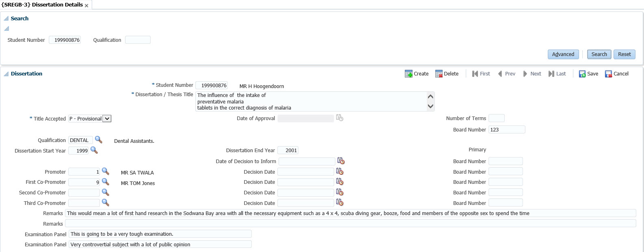Collapse the Dissertation section

(6, 74)
